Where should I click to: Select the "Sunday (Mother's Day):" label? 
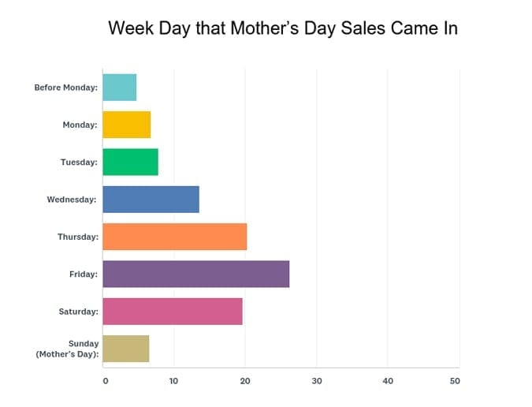point(68,349)
